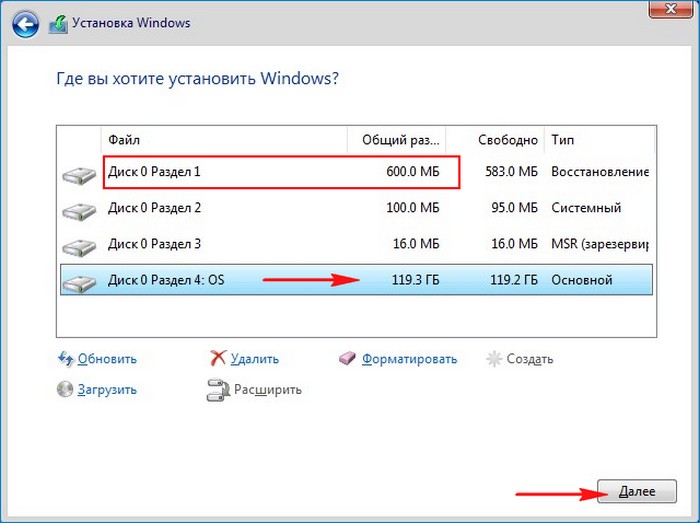Click the Создать link

(529, 359)
